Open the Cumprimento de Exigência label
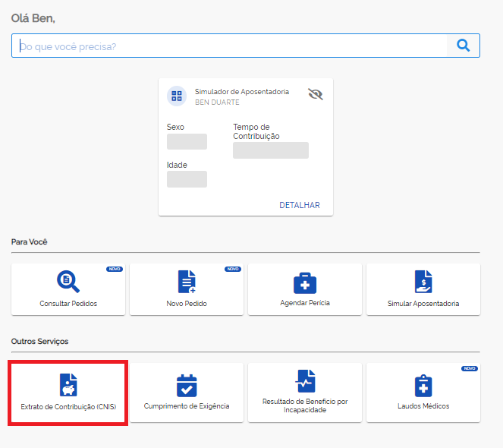This screenshot has height=448, width=503. click(187, 406)
